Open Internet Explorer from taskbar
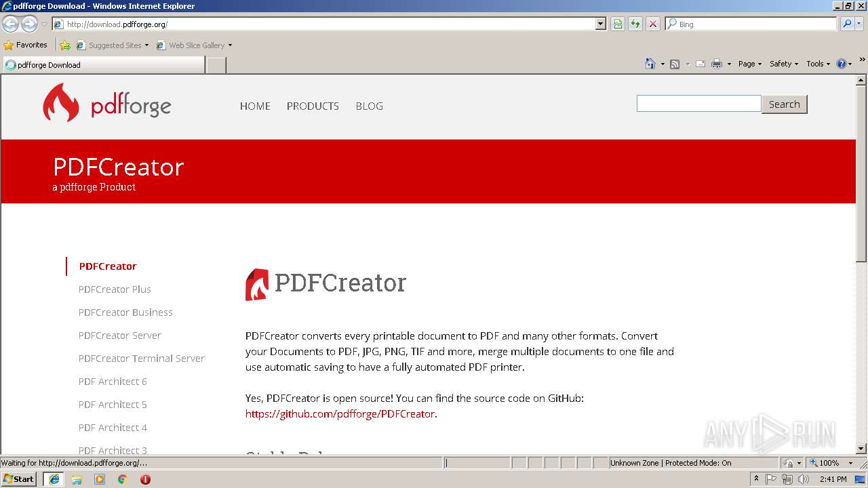The width and height of the screenshot is (868, 488). pos(54,479)
